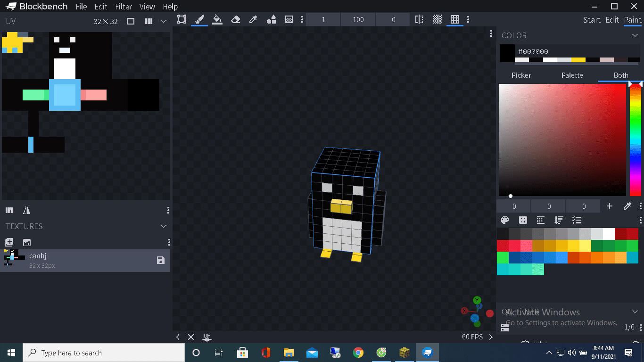Save the canhj texture
This screenshot has width=644, height=362.
pos(161,260)
